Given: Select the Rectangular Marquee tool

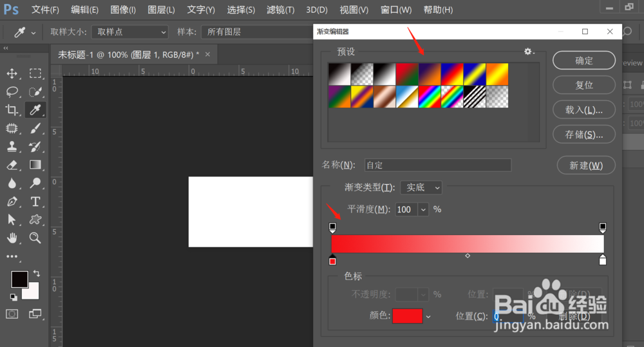Looking at the screenshot, I should point(35,73).
